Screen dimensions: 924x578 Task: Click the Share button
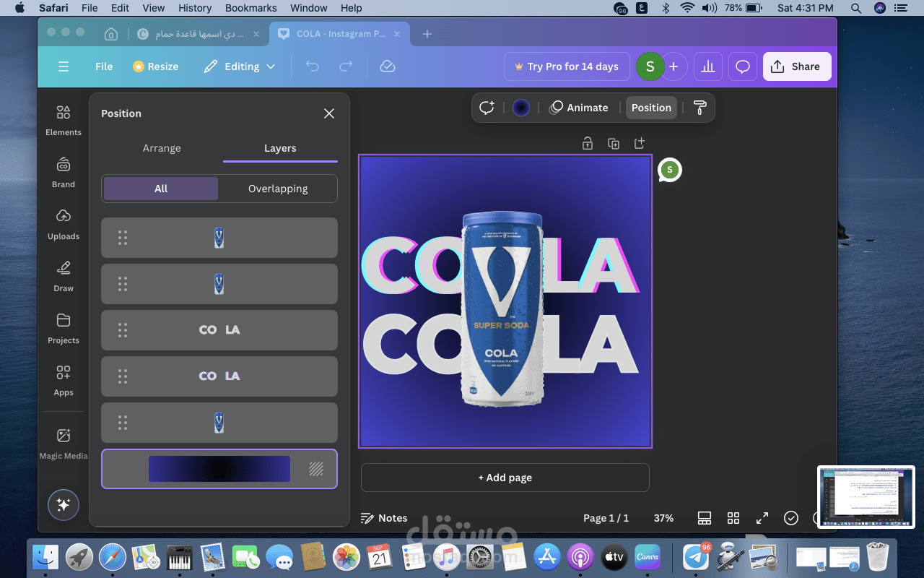797,66
